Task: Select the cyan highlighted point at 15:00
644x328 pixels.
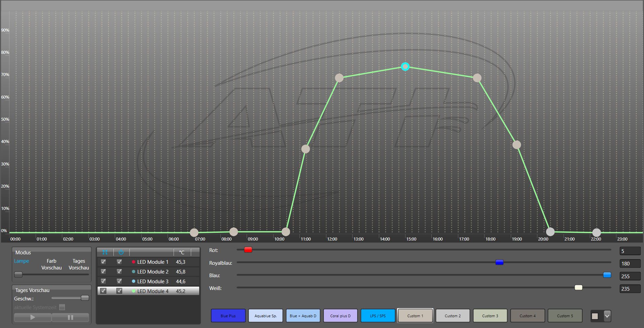Action: (x=405, y=67)
